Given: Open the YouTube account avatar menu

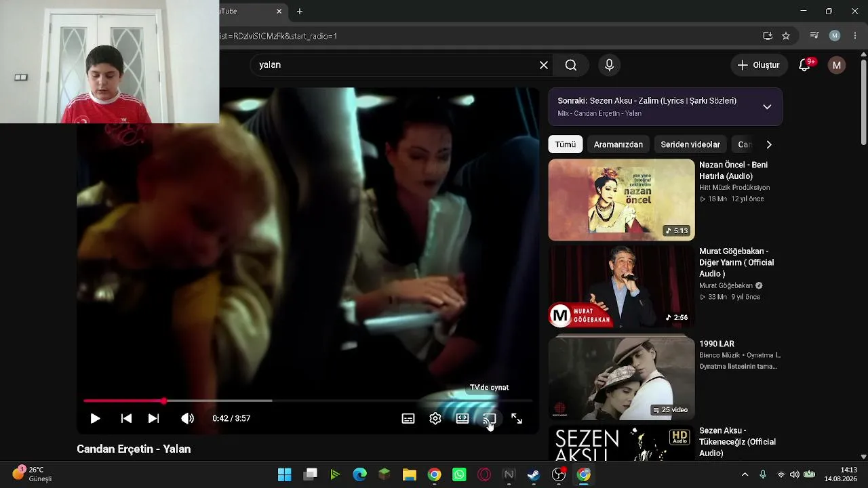Looking at the screenshot, I should coord(837,65).
